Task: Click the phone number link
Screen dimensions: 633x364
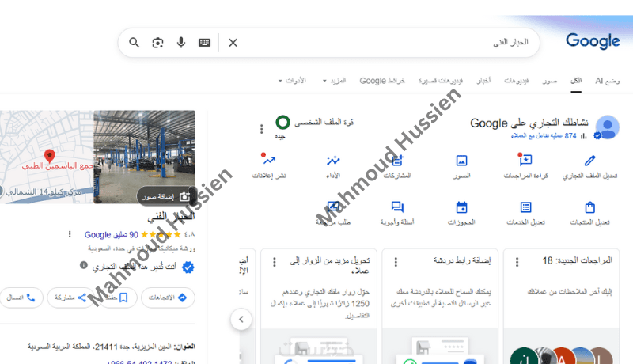Action: point(140,362)
